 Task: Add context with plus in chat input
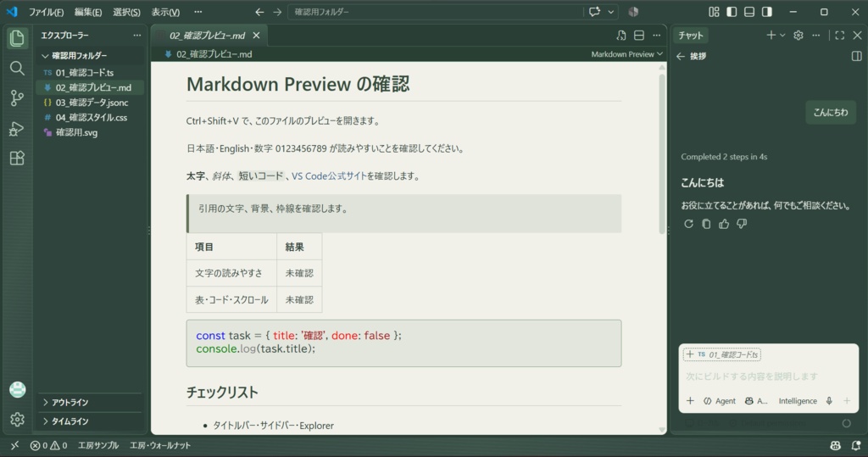690,401
